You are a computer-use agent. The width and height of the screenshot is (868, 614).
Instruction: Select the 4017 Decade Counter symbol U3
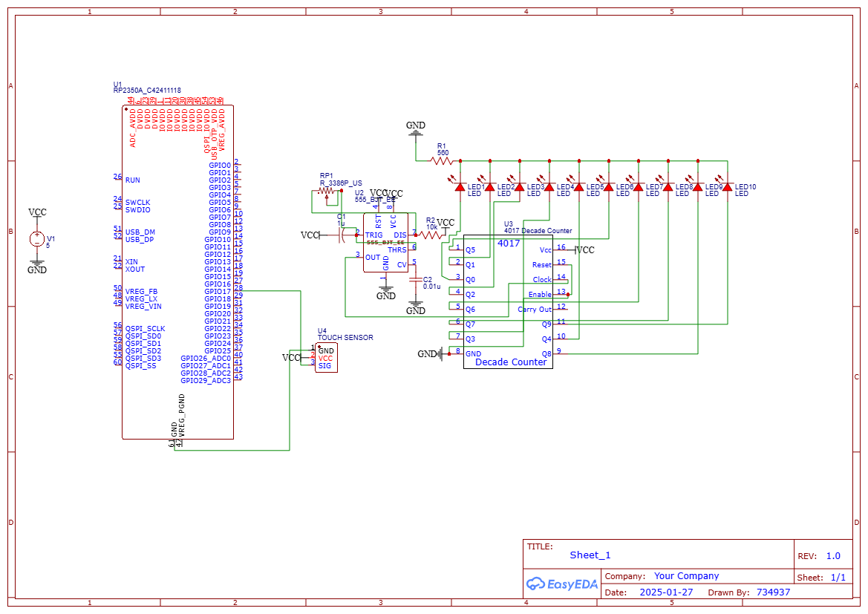509,301
